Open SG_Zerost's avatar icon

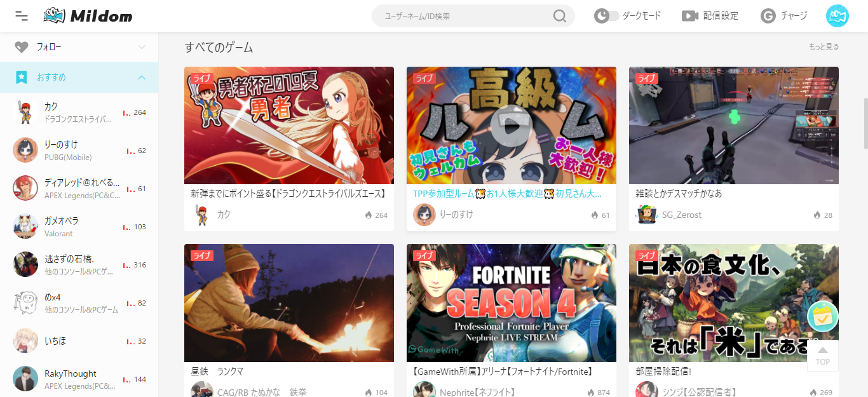(646, 215)
